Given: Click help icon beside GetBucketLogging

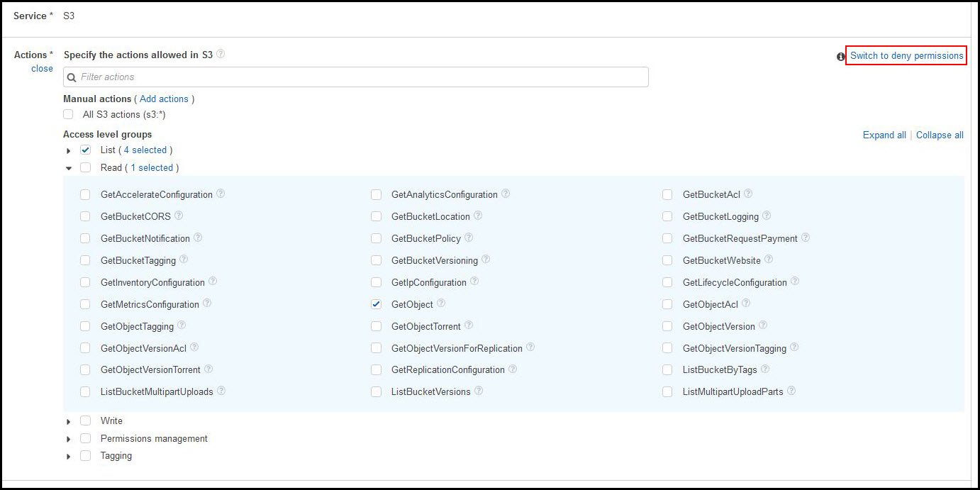Looking at the screenshot, I should point(767,216).
